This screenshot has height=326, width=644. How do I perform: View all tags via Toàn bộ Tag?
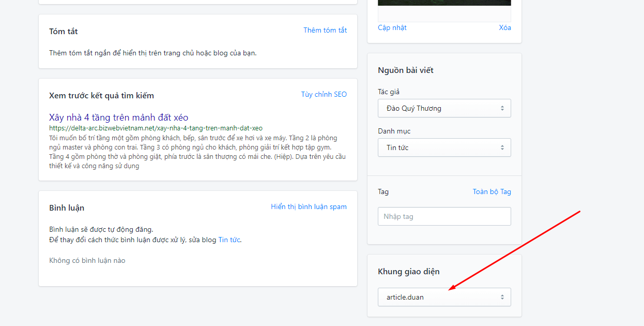(492, 191)
